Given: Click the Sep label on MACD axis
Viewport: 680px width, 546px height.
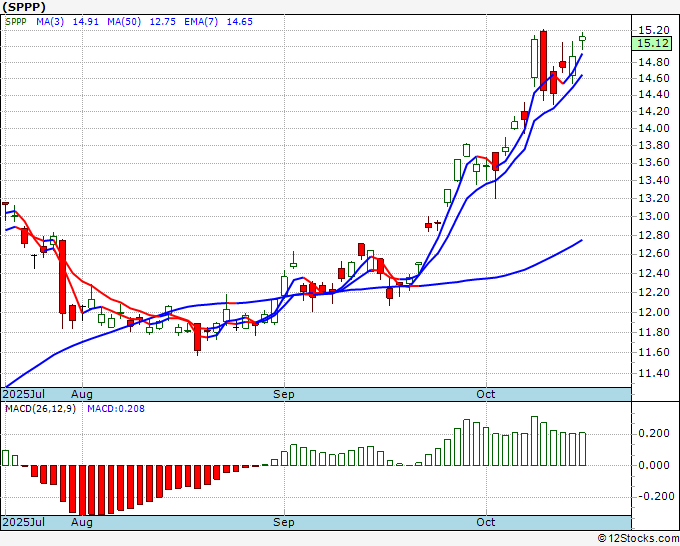Looking at the screenshot, I should point(284,522).
